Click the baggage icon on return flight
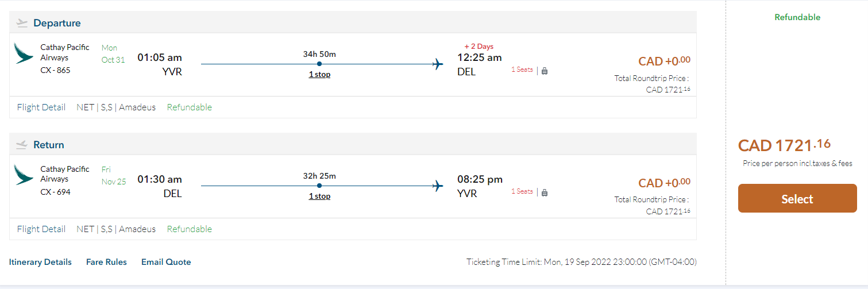The height and width of the screenshot is (289, 868). point(545,192)
